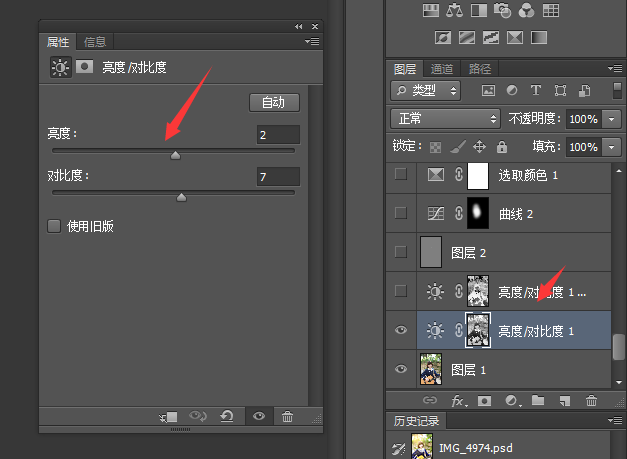Create new group folder icon

coord(538,400)
